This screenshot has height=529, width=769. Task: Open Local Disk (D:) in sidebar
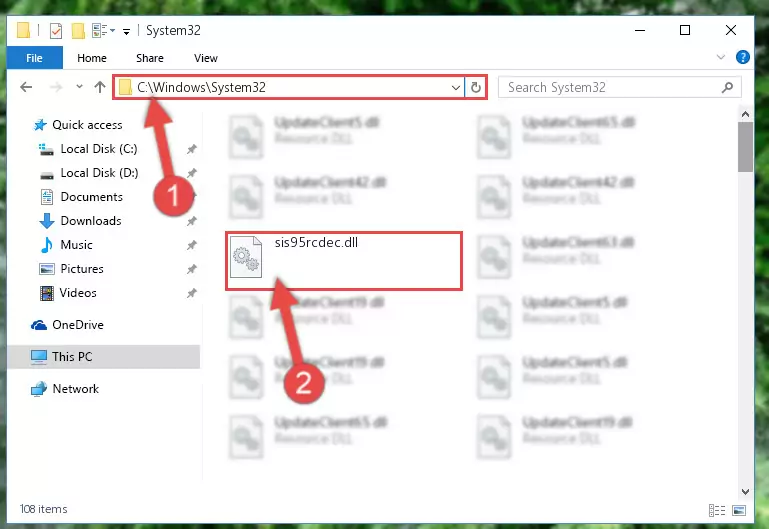click(99, 173)
